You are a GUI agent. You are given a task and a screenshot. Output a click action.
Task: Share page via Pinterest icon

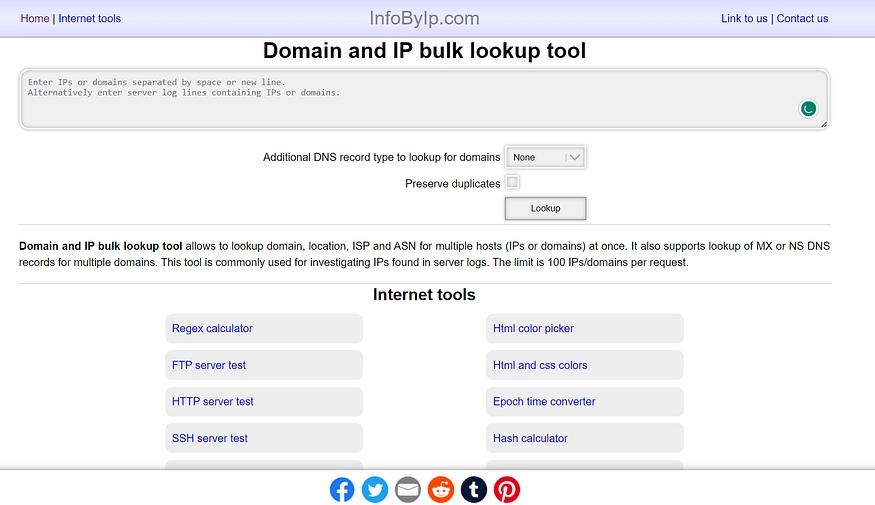pyautogui.click(x=507, y=489)
